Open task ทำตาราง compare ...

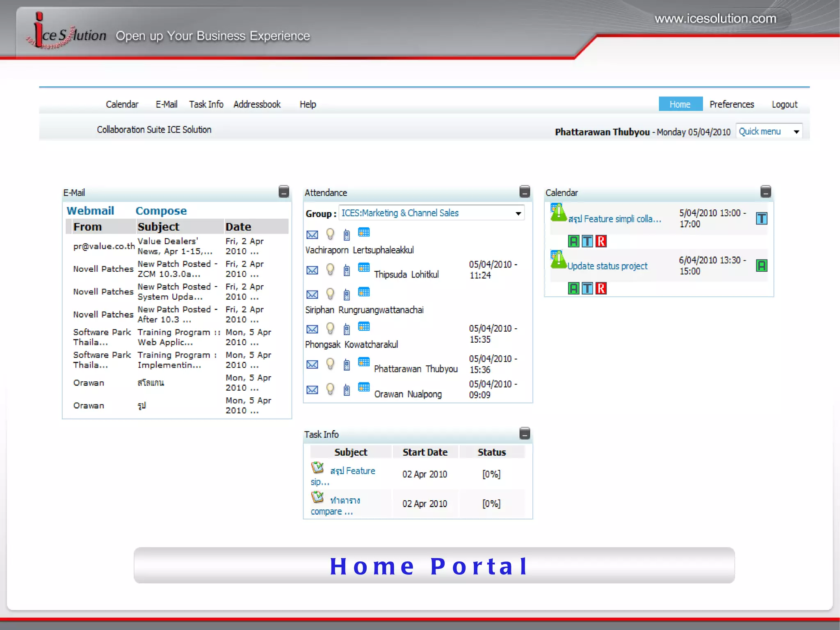(x=336, y=506)
